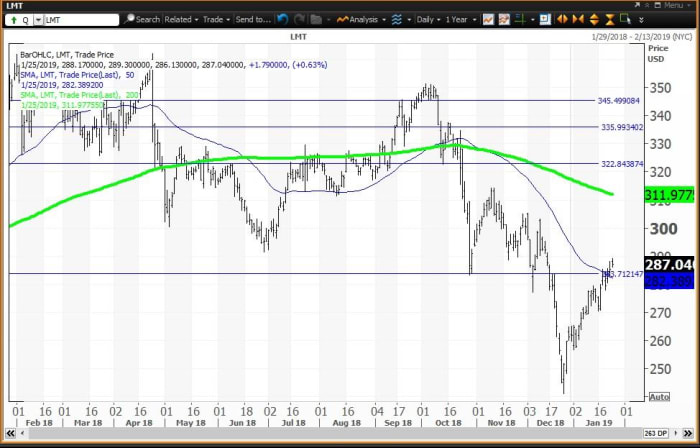The width and height of the screenshot is (700, 448).
Task: Click the Price USD axis header
Action: pyautogui.click(x=658, y=54)
